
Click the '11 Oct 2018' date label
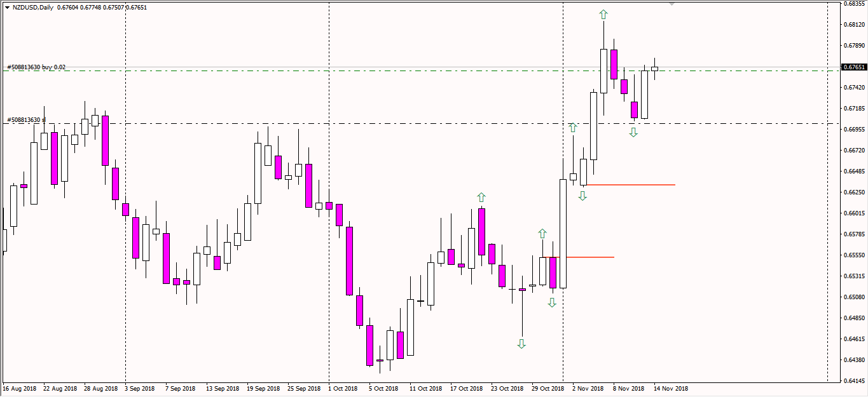[x=426, y=388]
